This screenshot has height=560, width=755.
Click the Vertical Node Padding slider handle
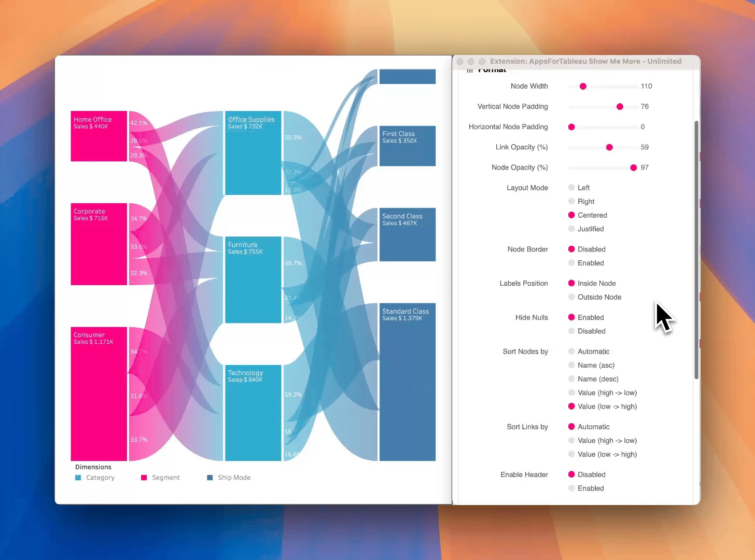click(620, 106)
